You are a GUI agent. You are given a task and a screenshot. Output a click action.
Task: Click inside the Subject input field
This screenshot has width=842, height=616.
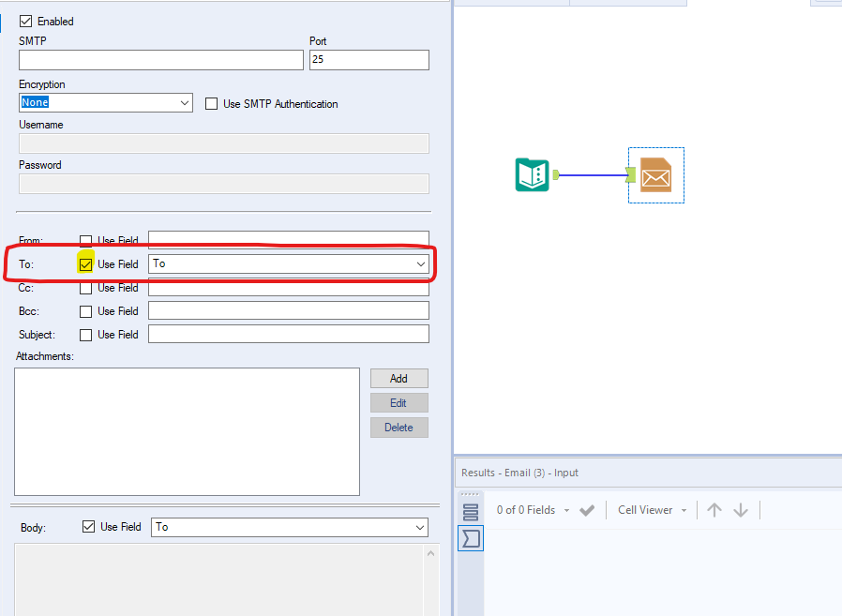[x=288, y=334]
